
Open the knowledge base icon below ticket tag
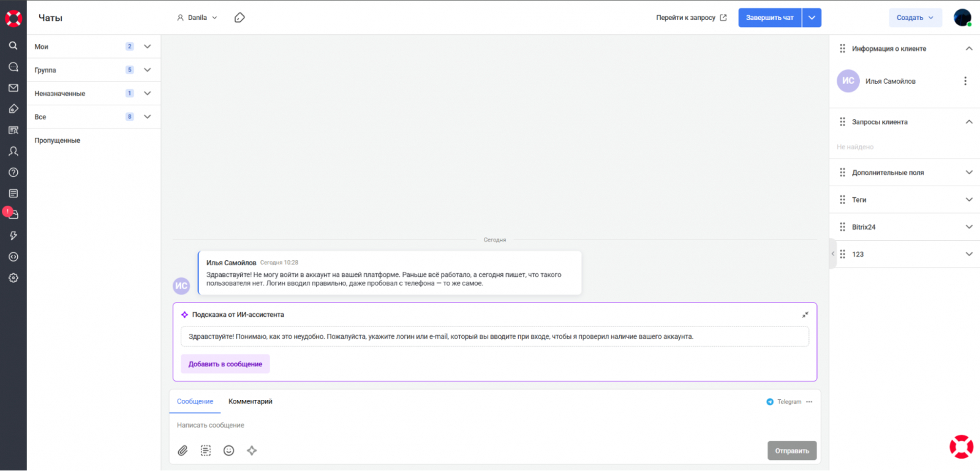13,130
